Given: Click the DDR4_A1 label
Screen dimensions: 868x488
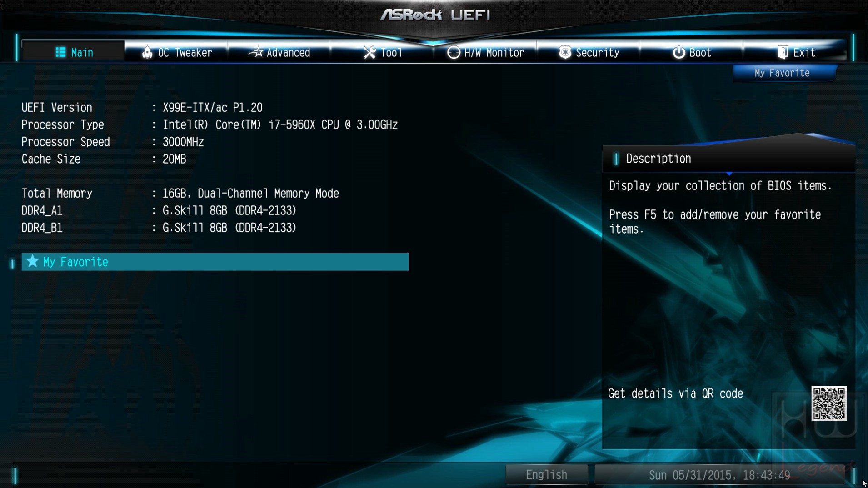Looking at the screenshot, I should click(x=42, y=211).
